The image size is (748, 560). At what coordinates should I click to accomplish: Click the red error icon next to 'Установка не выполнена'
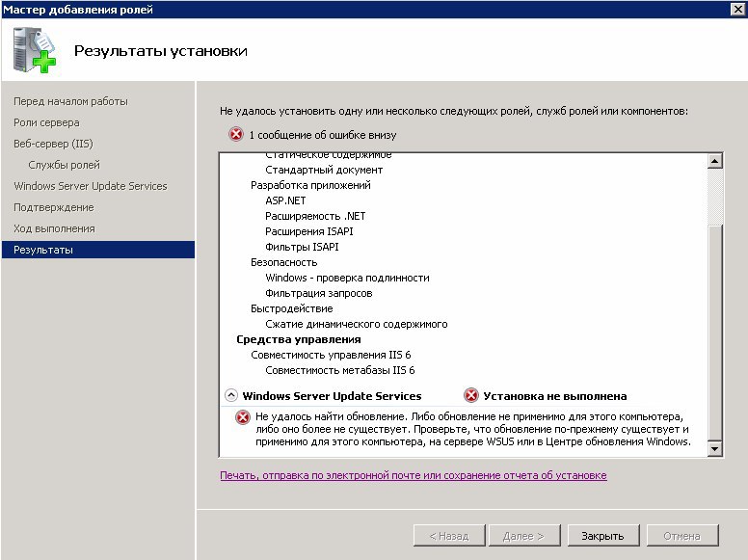(470, 395)
